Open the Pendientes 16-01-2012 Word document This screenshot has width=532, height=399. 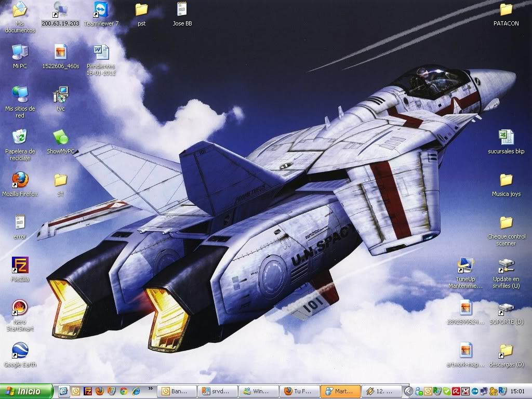(101, 52)
